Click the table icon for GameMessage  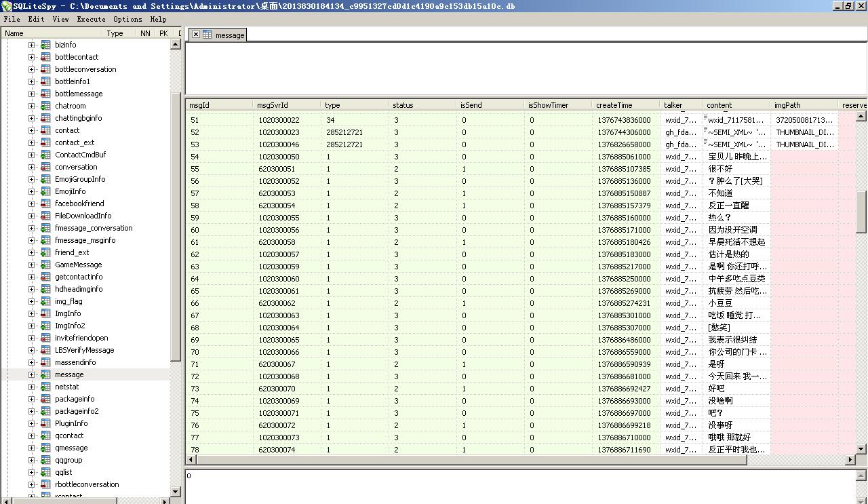(x=45, y=265)
